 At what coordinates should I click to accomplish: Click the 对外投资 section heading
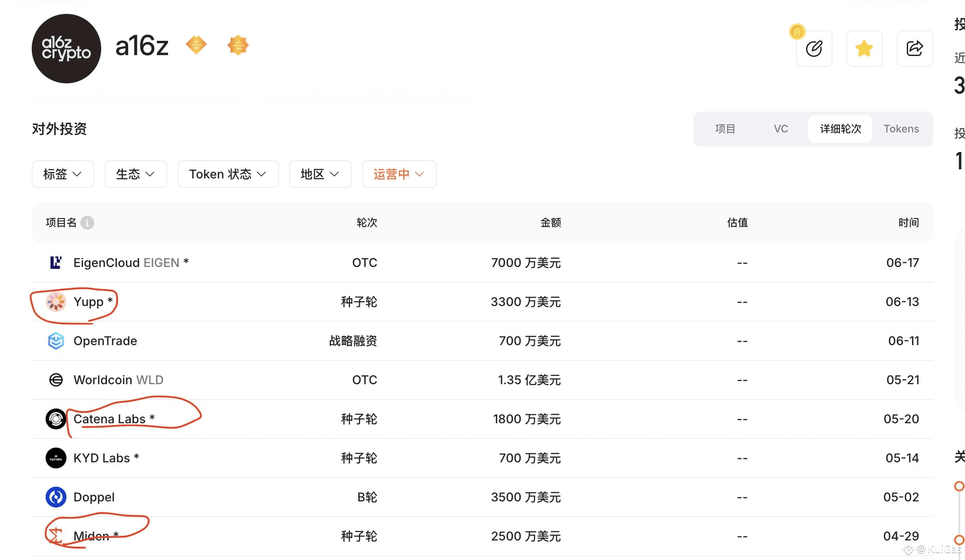pos(59,129)
